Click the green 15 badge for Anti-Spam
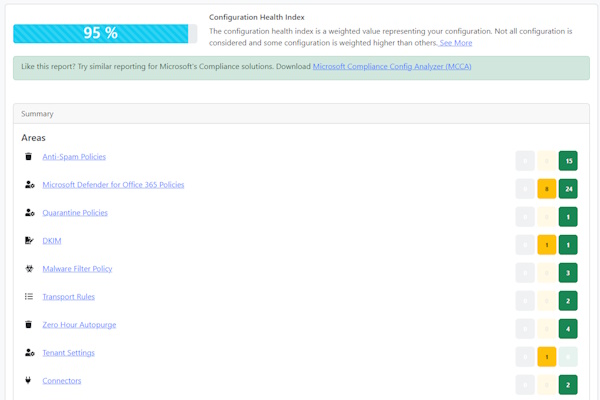Image resolution: width=600 pixels, height=400 pixels. click(x=568, y=161)
